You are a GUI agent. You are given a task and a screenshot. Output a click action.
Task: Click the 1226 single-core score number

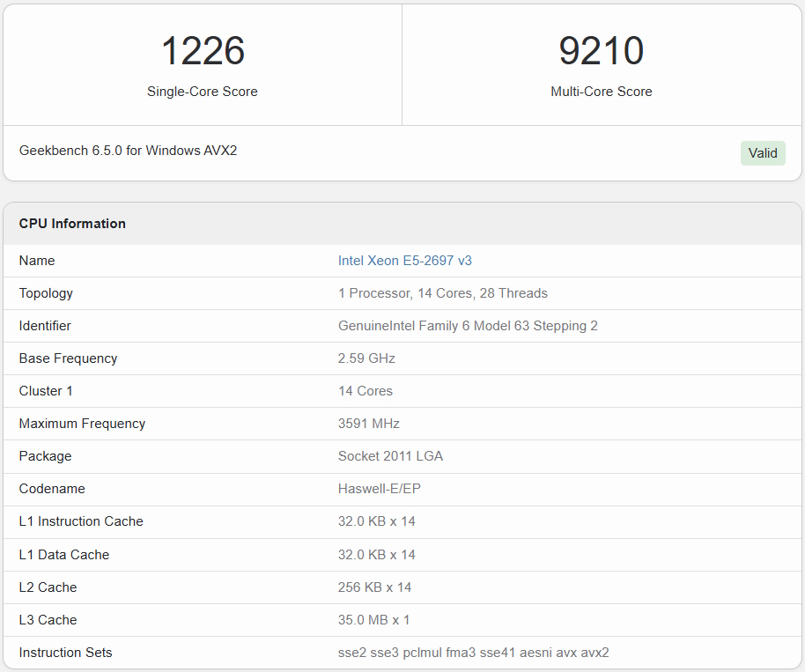(x=203, y=51)
